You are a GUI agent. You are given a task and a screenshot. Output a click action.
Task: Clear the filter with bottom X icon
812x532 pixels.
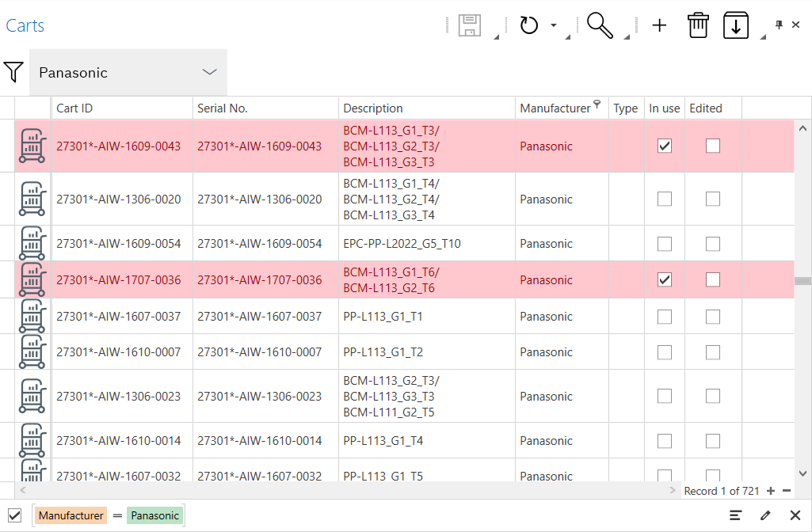(795, 515)
